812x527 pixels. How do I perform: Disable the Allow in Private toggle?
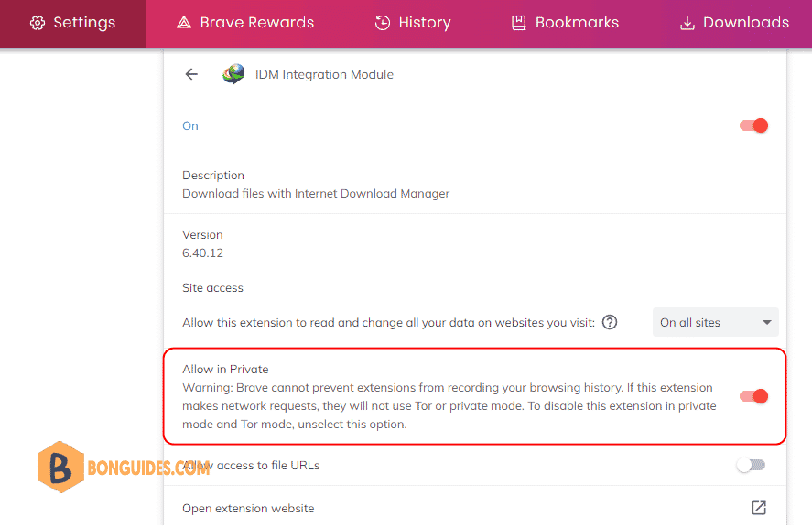[753, 396]
